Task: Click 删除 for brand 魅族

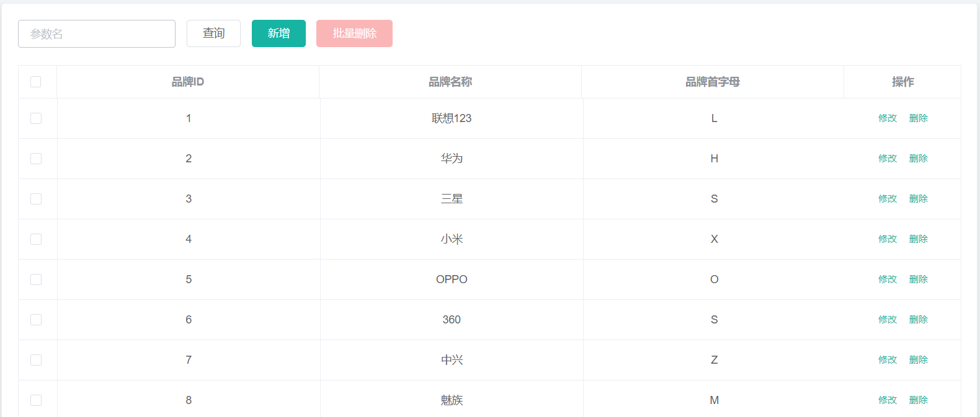Action: [x=919, y=400]
